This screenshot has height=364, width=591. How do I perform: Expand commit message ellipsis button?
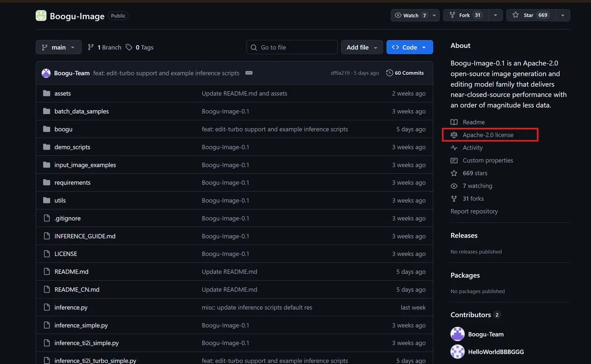(x=249, y=73)
